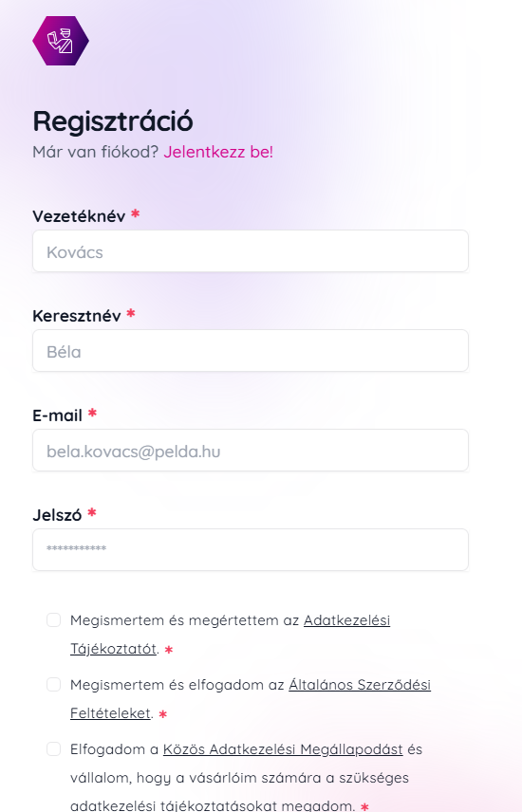Click the purple hexagon site logo
Screen dimensions: 522x812
point(61,41)
